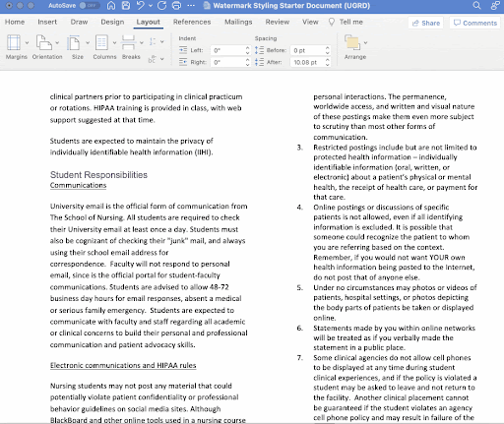The width and height of the screenshot is (504, 424).
Task: Switch to the Design tab
Action: (112, 22)
